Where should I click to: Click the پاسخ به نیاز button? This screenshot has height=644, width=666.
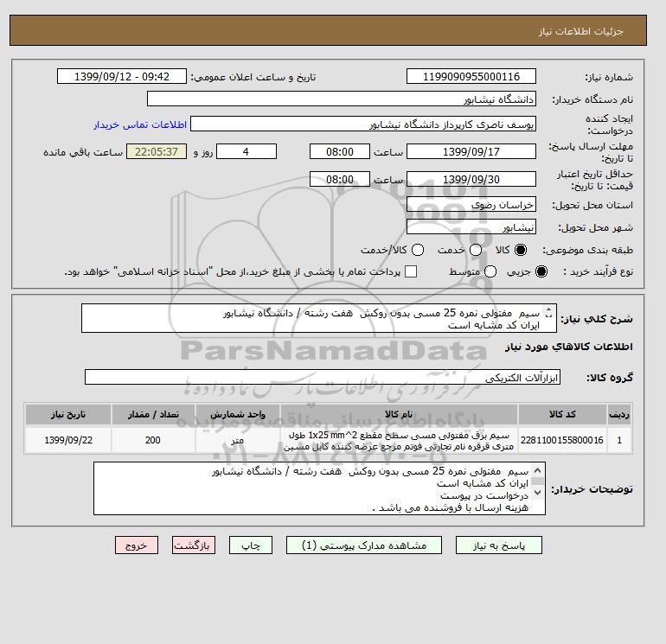coord(499,545)
